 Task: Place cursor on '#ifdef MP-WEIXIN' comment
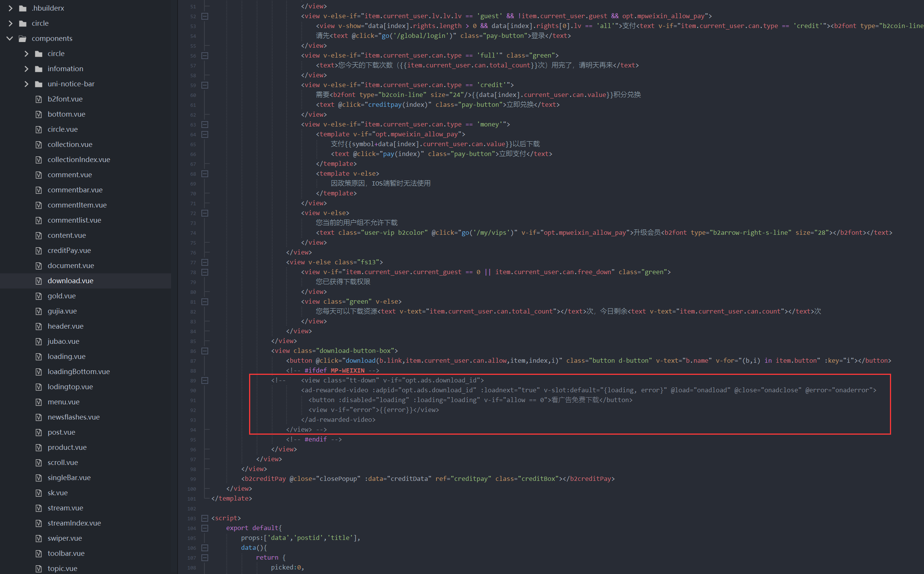pyautogui.click(x=334, y=371)
